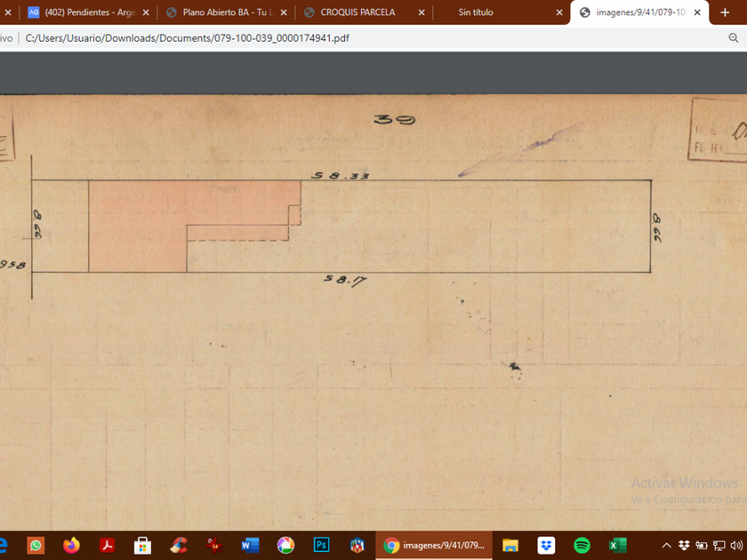Open Dropbox app from the taskbar
The width and height of the screenshot is (747, 560).
pos(546,545)
